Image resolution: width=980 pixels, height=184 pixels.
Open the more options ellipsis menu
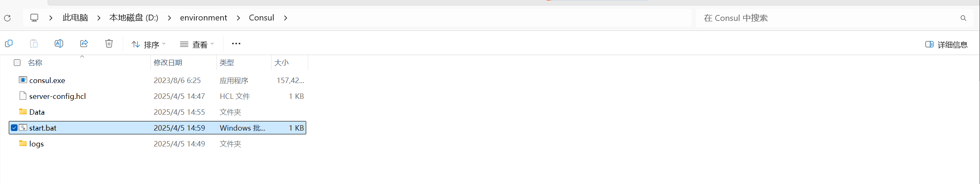[x=236, y=43]
